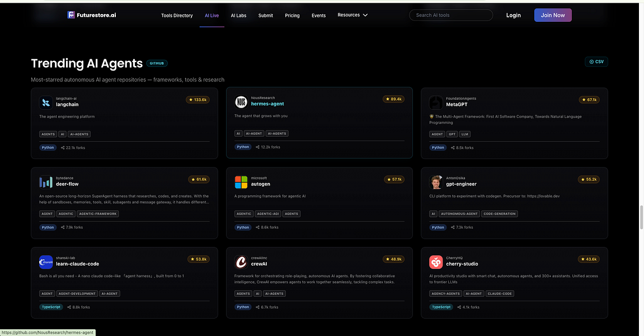Click the Login link
The height and width of the screenshot is (336, 644).
514,15
